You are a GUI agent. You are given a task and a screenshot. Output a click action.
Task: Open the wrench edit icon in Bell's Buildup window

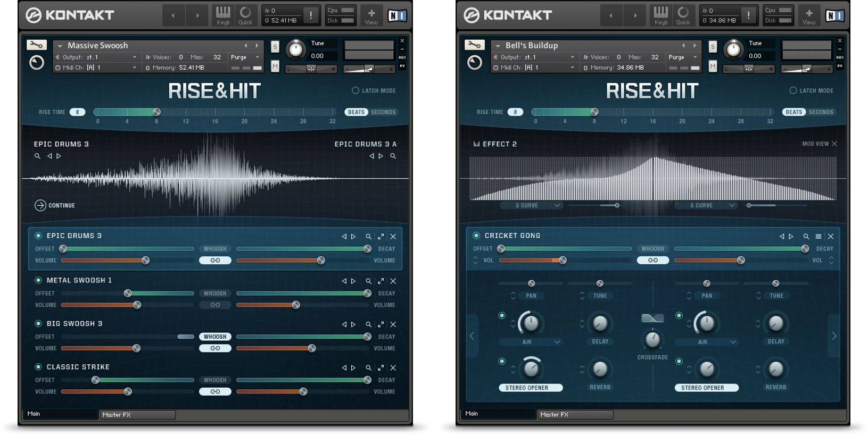coord(474,45)
